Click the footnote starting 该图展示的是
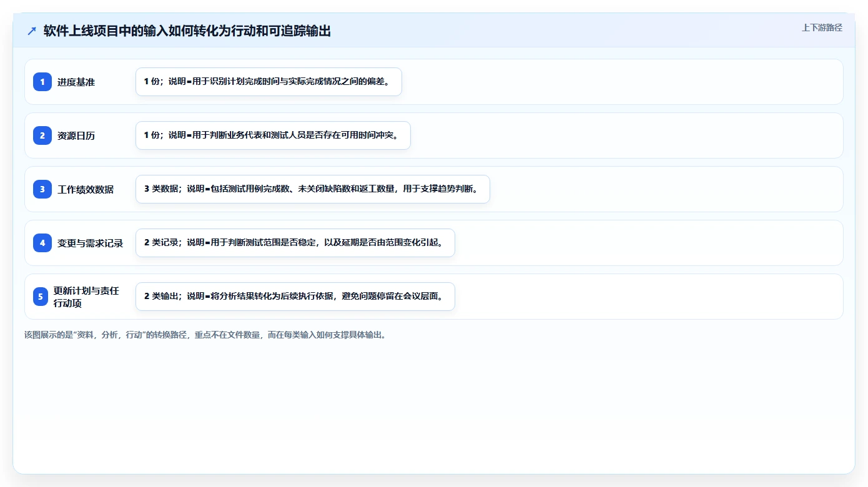The height and width of the screenshot is (487, 868). coord(205,335)
